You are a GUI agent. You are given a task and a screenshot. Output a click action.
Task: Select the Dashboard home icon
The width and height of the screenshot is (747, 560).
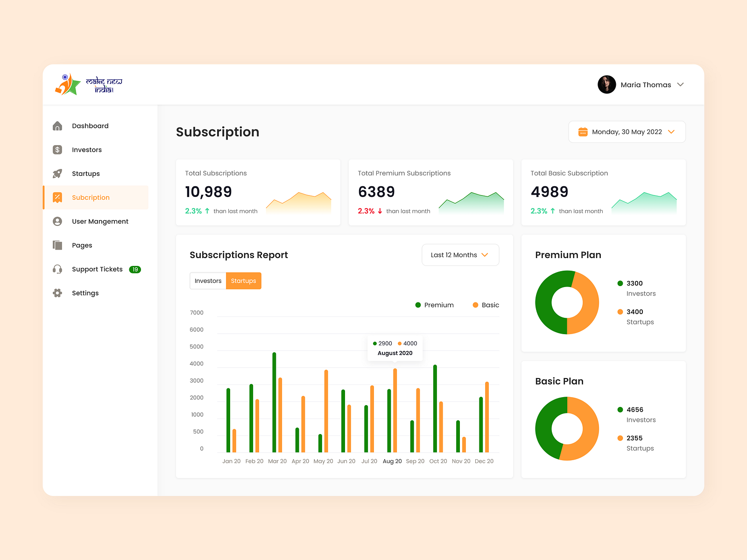pos(57,126)
